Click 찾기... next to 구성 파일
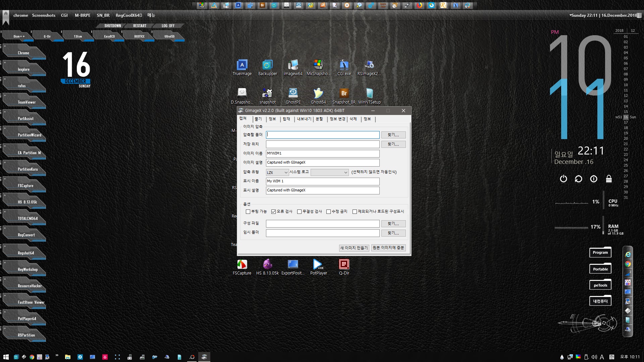The height and width of the screenshot is (362, 644). coord(393,224)
